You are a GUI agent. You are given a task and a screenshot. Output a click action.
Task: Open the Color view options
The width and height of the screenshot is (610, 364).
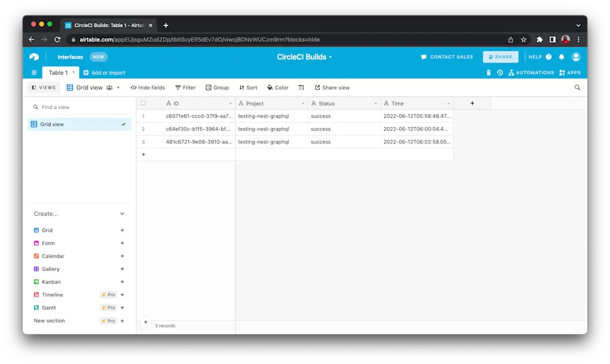277,87
